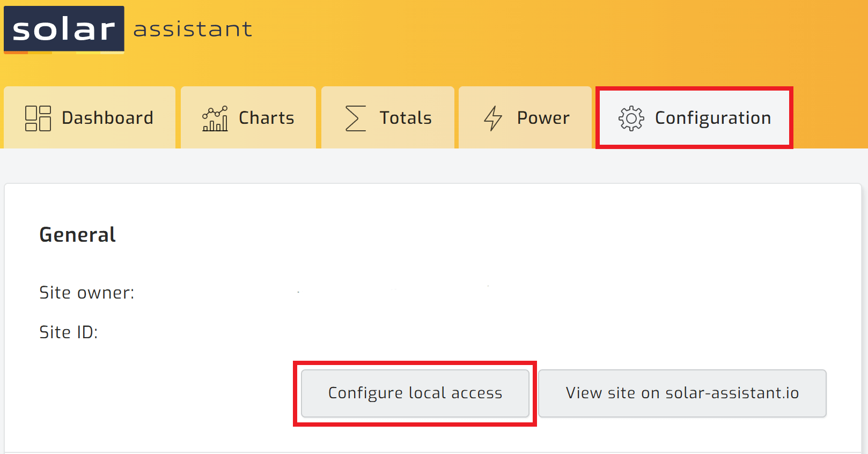
Task: Click the Configuration gear icon
Action: click(x=631, y=118)
